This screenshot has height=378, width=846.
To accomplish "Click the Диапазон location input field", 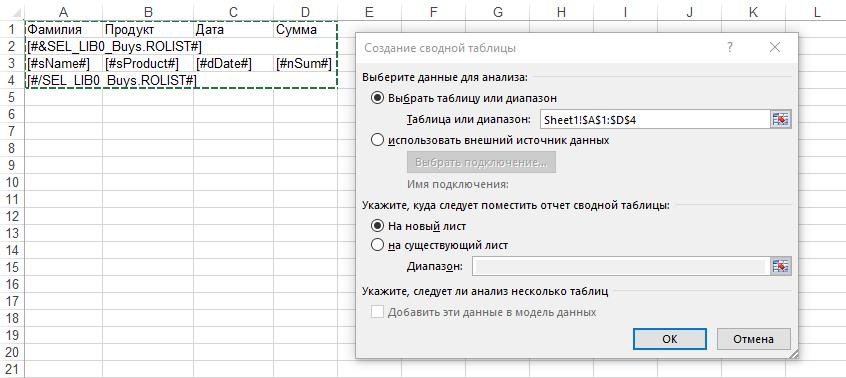I will 620,266.
